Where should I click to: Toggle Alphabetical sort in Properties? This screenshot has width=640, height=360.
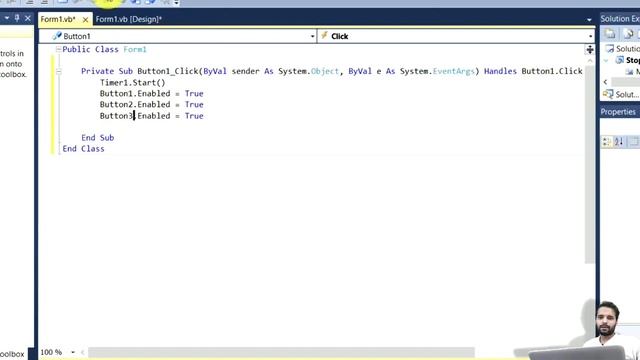click(x=619, y=142)
